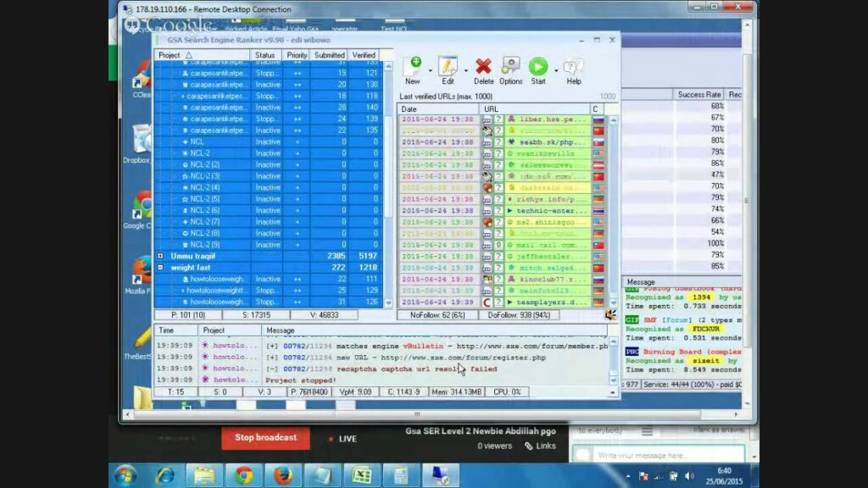Sort verified URLs by the Date column
The image size is (868, 488).
[438, 109]
